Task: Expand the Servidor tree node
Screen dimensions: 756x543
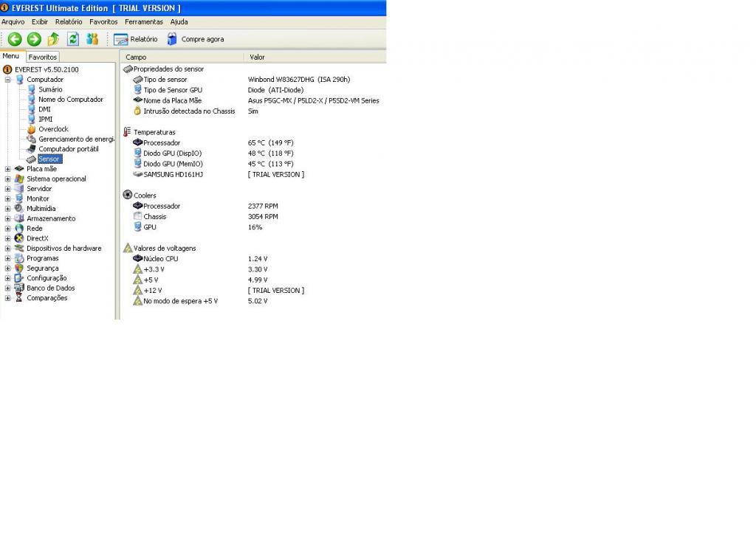Action: (x=7, y=189)
